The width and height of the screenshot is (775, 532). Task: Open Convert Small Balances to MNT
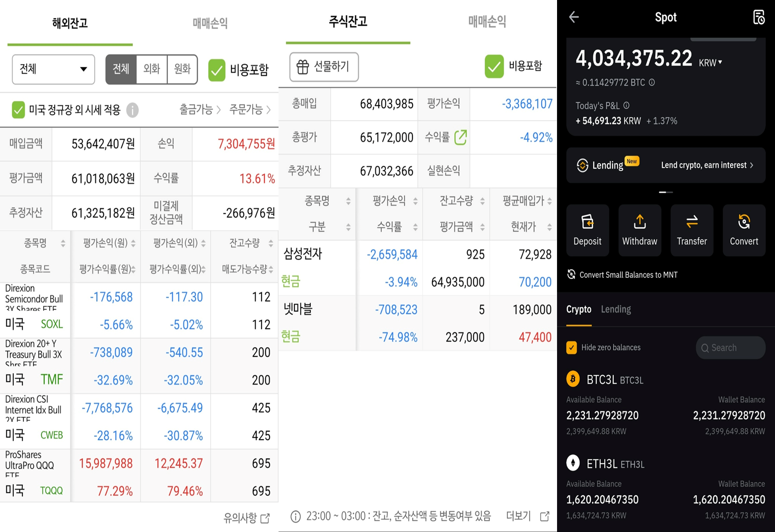pyautogui.click(x=623, y=274)
